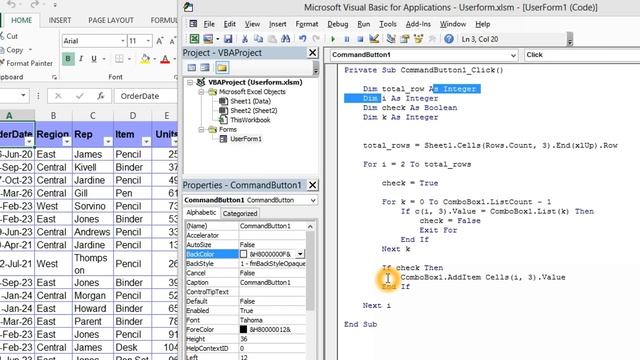This screenshot has height=360, width=640.
Task: Click View Object icon in Project pane
Action: pos(205,68)
